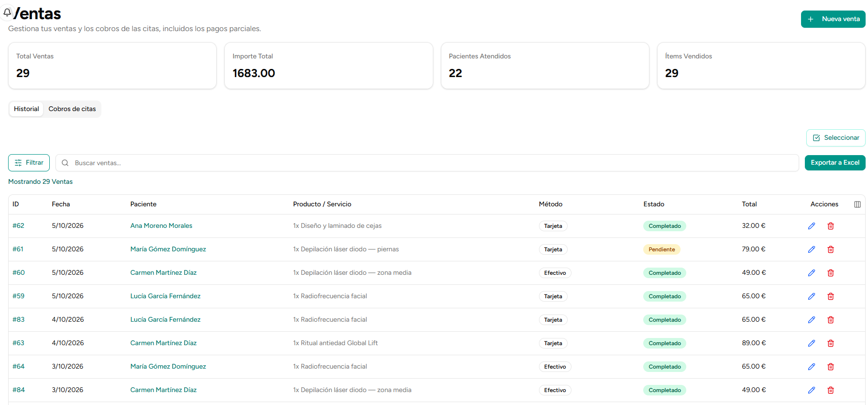Open María Gómez Domínguez in sale #61
Viewport: 868px width, 405px height.
pos(168,249)
